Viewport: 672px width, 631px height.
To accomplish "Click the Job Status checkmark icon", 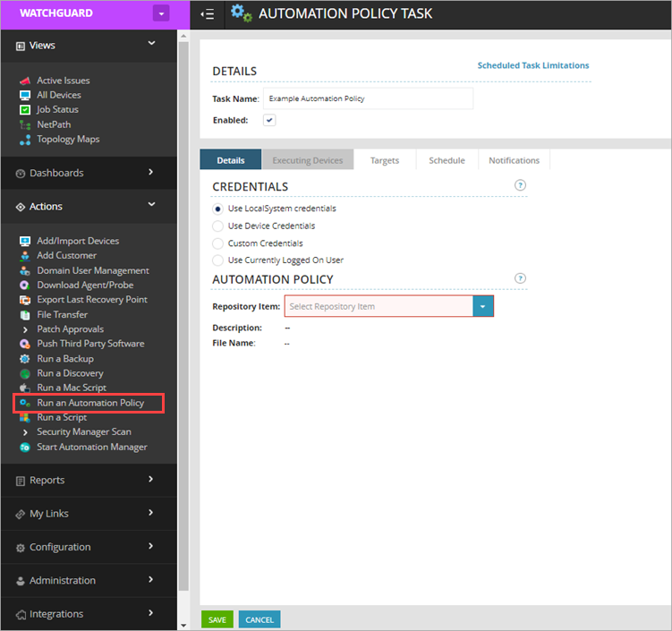I will click(x=25, y=110).
